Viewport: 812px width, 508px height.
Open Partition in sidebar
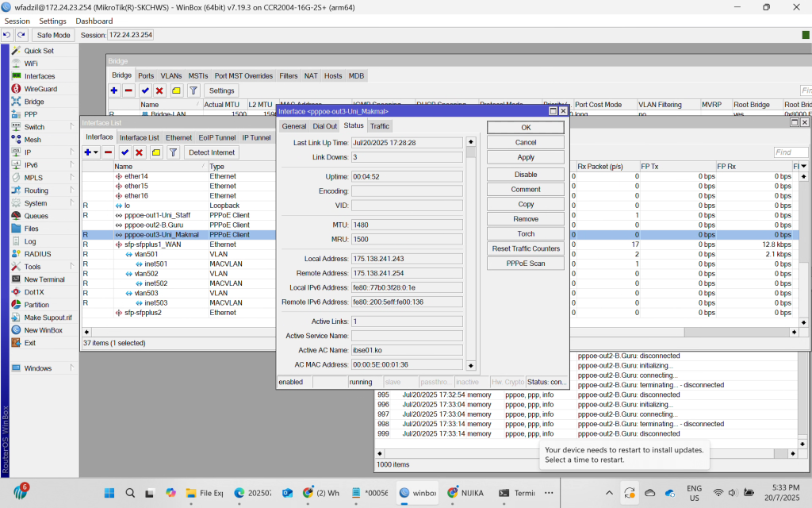pos(36,305)
